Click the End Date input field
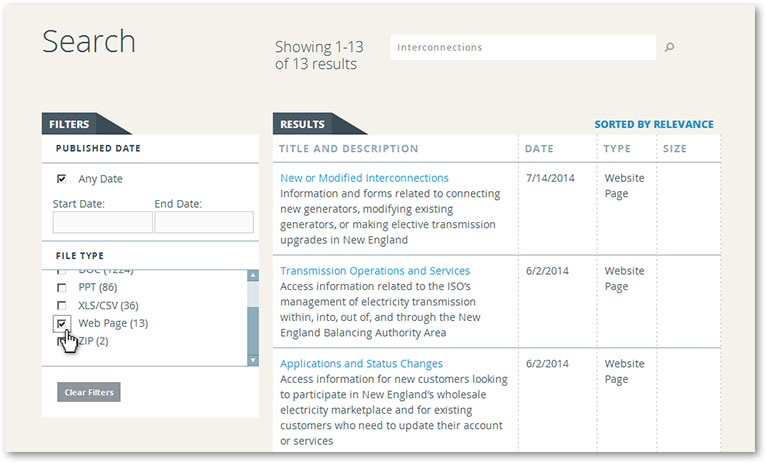The height and width of the screenshot is (463, 766). (x=203, y=222)
